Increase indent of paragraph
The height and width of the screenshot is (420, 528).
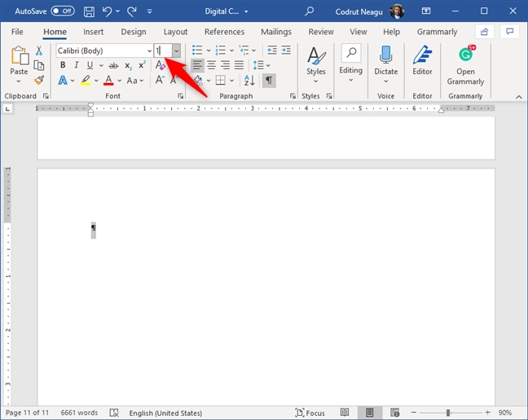(x=286, y=50)
